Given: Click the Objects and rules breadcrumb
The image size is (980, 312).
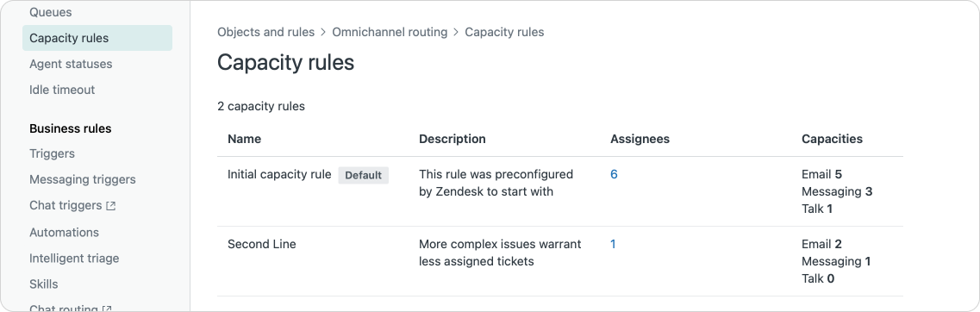Looking at the screenshot, I should click(x=266, y=32).
